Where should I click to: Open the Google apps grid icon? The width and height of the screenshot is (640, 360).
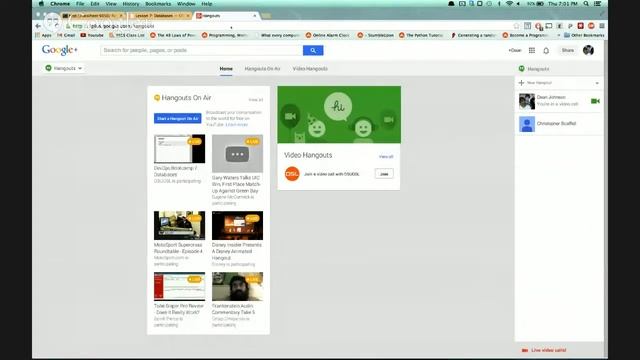(x=532, y=50)
